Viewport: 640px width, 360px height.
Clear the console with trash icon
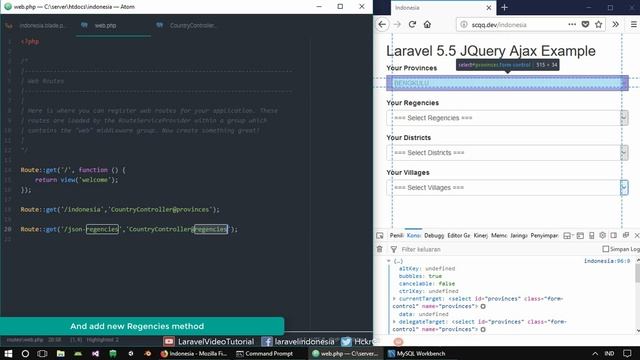380,249
